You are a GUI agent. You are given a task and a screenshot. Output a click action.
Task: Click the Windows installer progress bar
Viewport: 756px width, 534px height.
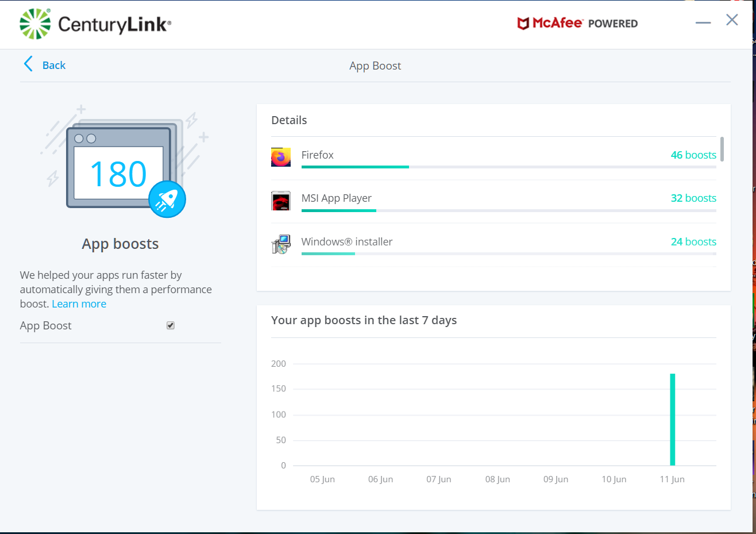coord(509,253)
